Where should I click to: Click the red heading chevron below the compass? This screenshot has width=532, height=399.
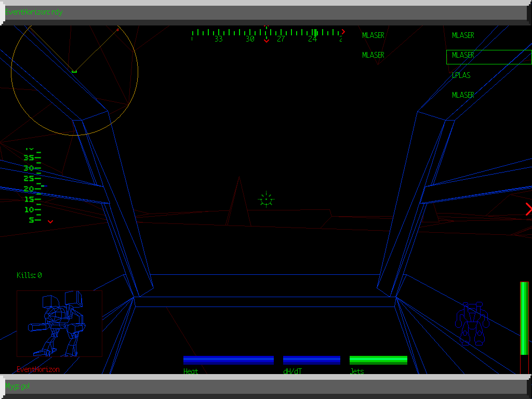click(x=267, y=41)
